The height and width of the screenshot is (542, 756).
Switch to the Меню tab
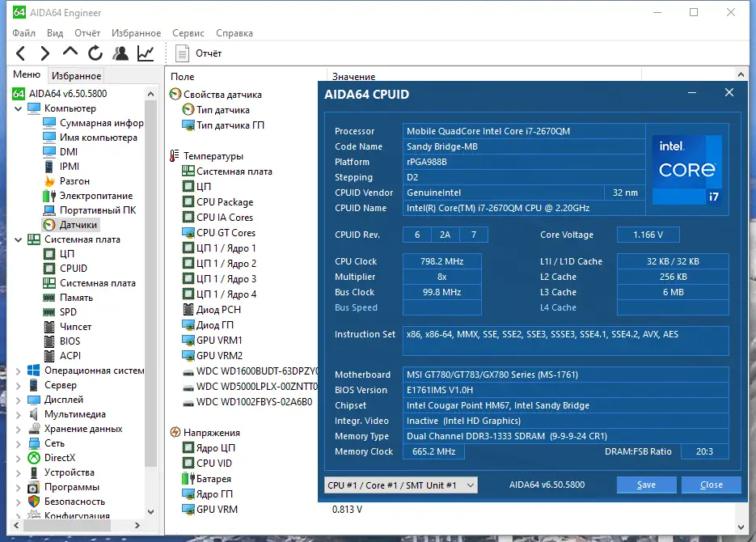[x=27, y=74]
